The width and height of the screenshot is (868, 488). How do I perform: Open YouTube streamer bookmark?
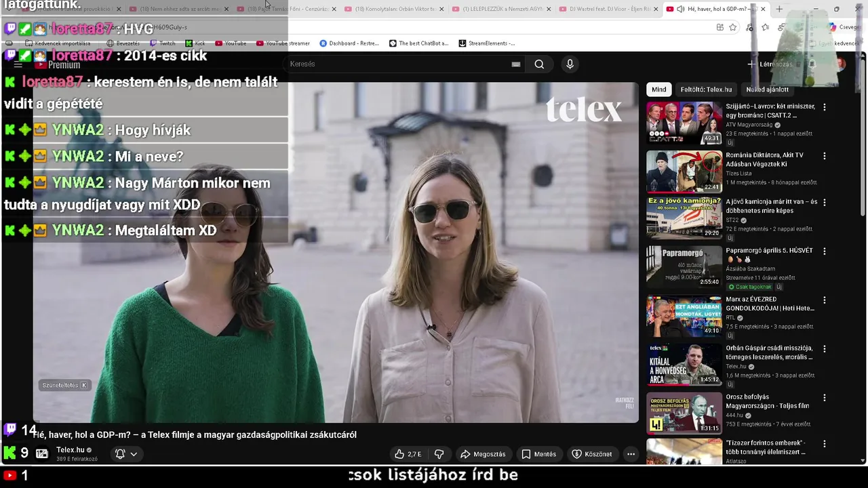[283, 43]
